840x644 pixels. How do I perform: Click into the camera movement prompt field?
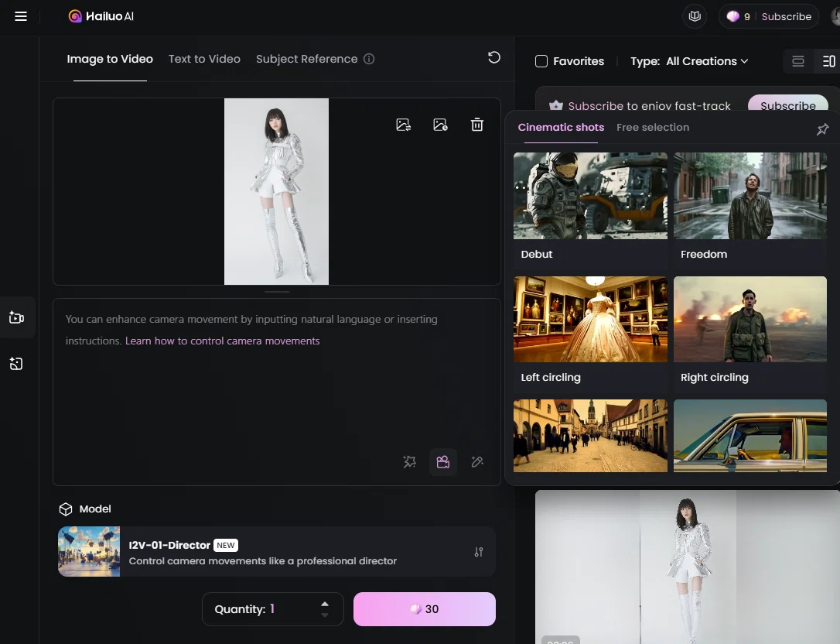(x=276, y=392)
